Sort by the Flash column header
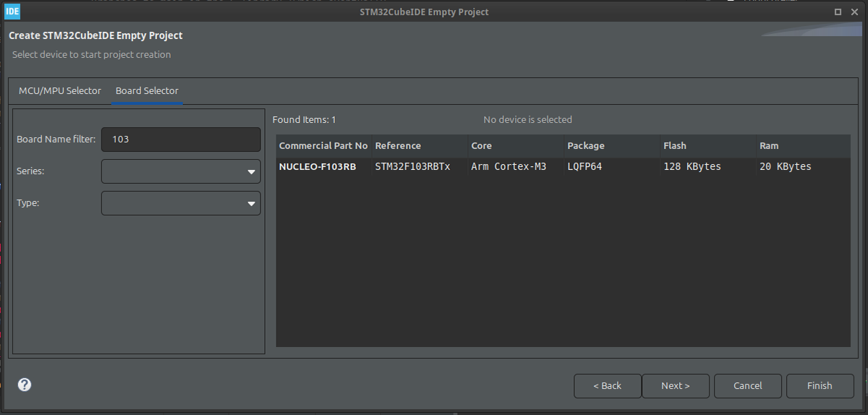This screenshot has height=415, width=868. click(x=708, y=145)
